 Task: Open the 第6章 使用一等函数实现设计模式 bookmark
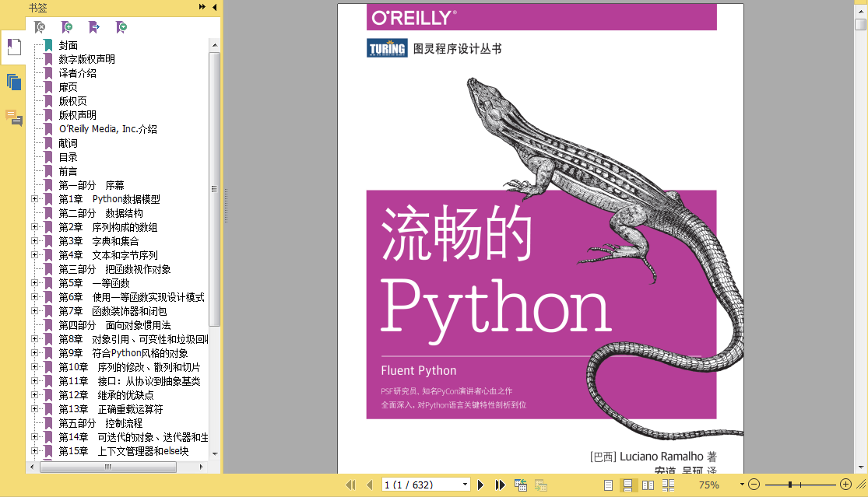click(132, 297)
